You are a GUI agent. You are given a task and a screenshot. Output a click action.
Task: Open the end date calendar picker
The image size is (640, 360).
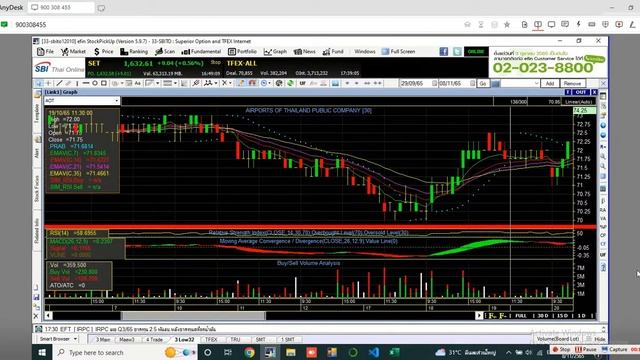473,83
